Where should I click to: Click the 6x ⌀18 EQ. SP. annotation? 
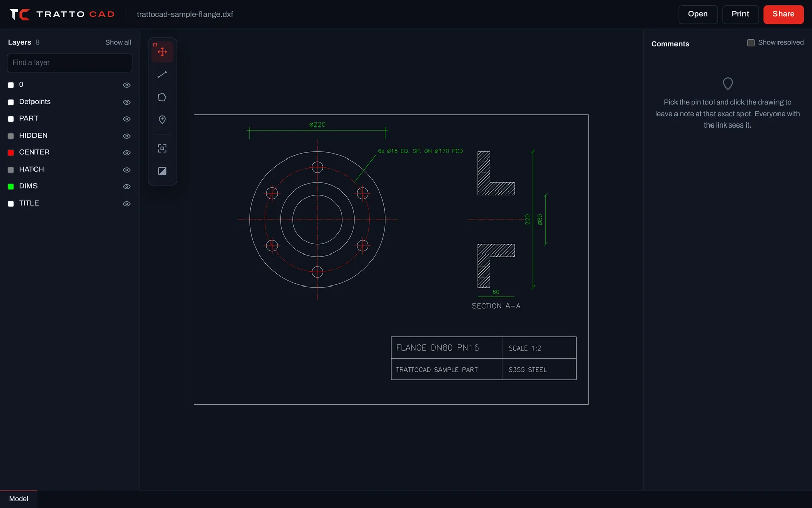click(420, 151)
